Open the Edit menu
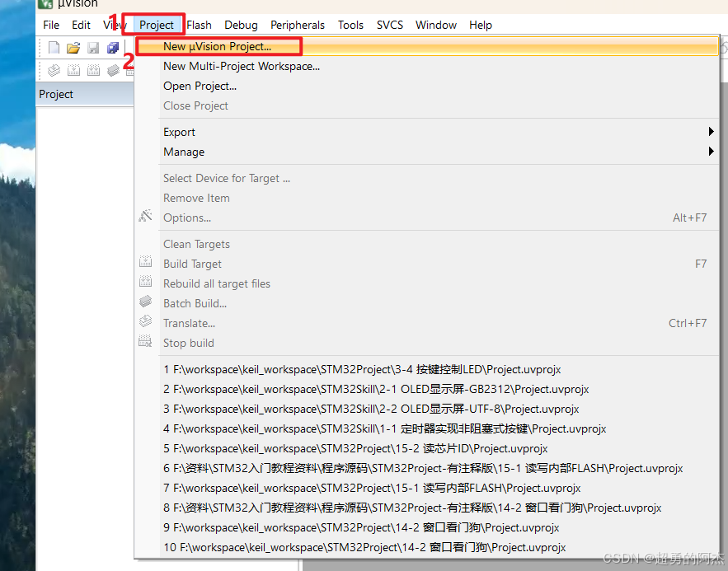Image resolution: width=728 pixels, height=571 pixels. pyautogui.click(x=81, y=25)
